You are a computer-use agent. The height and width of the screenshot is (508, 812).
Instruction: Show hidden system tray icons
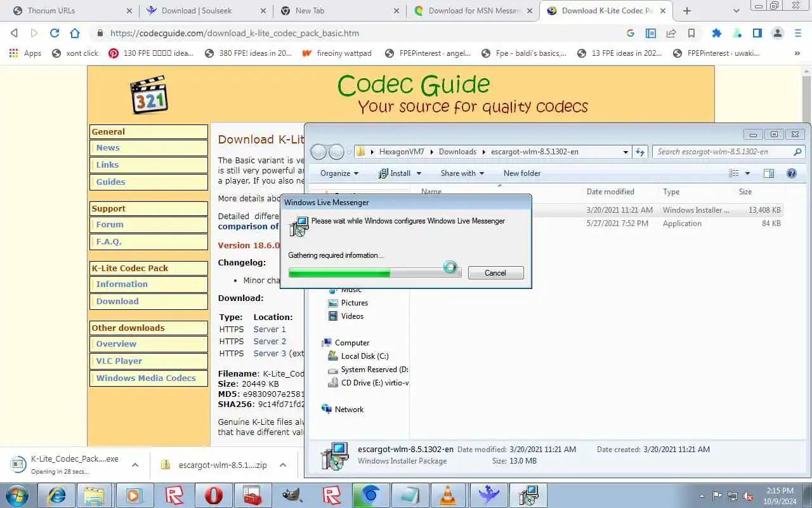click(702, 495)
